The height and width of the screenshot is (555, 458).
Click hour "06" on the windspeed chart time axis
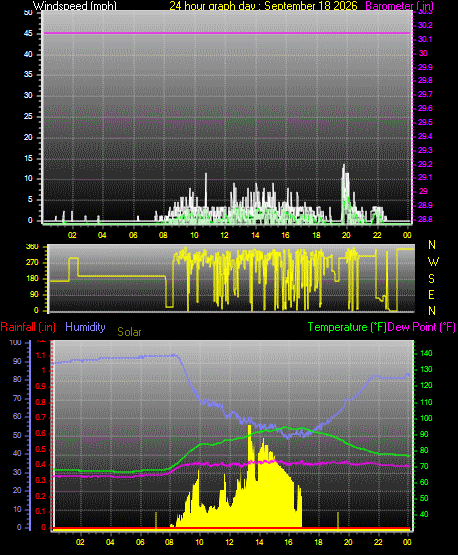133,235
